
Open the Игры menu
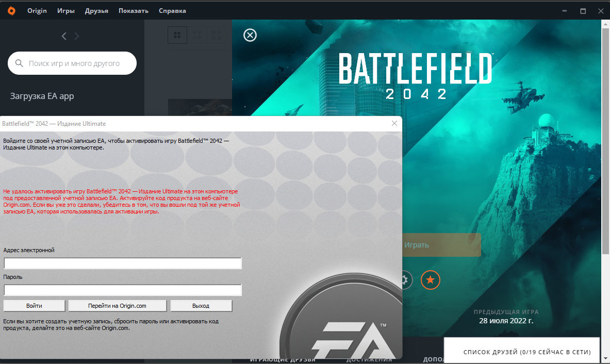[x=66, y=11]
